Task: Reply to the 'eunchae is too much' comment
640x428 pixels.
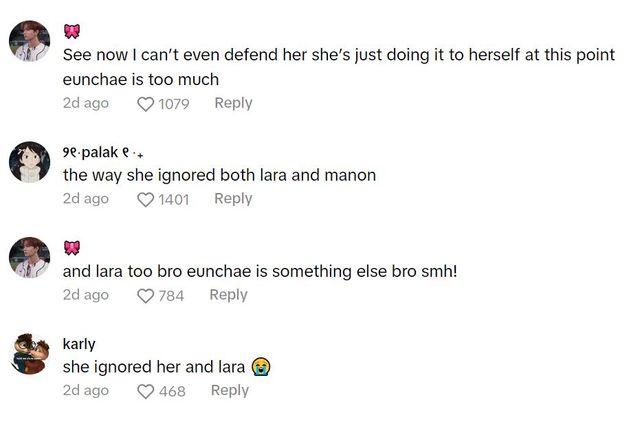Action: click(233, 103)
